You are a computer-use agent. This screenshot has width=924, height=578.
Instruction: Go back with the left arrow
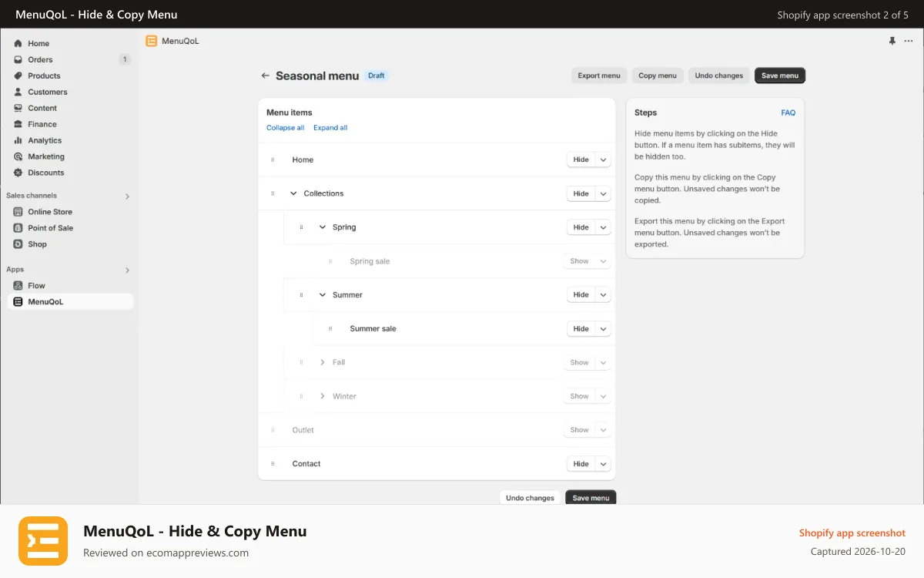[x=265, y=76]
